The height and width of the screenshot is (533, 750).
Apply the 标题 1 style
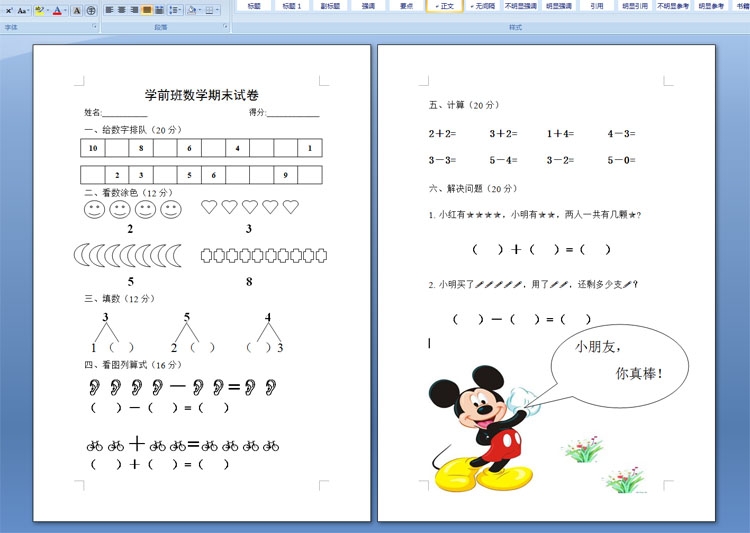tap(292, 6)
